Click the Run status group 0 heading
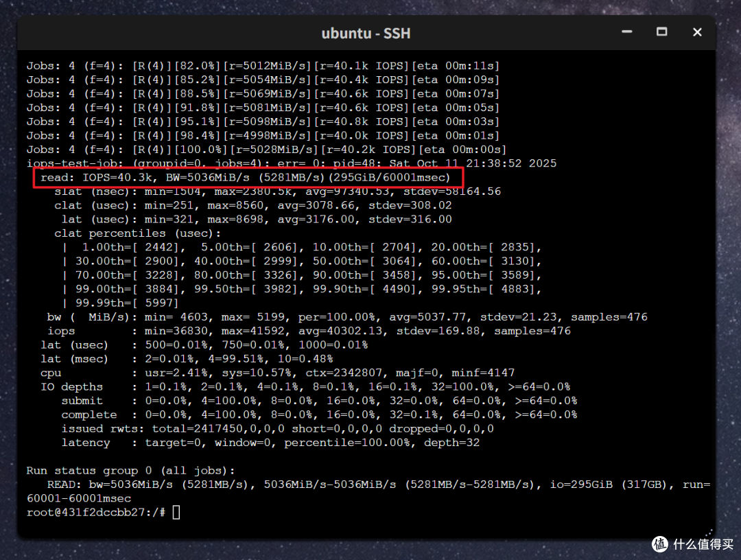 coord(130,471)
